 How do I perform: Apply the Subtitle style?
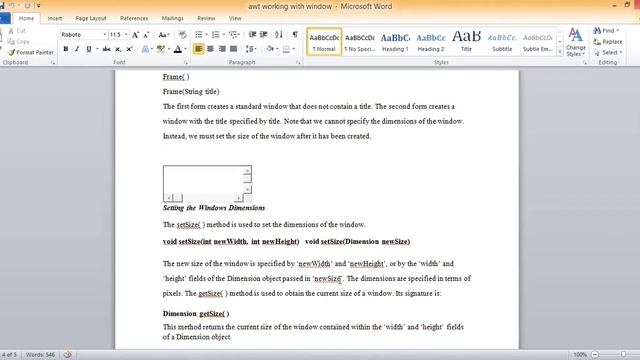502,42
